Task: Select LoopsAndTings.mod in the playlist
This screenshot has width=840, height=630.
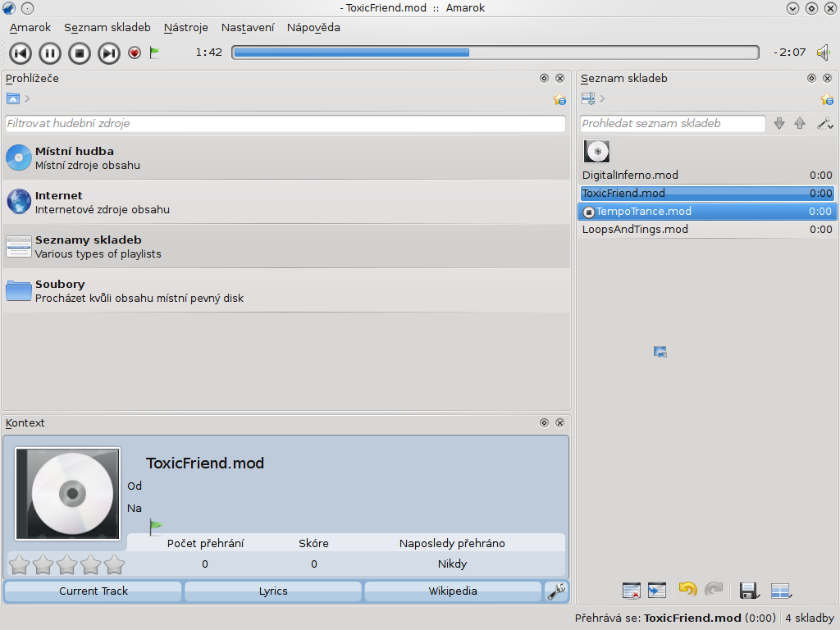Action: click(707, 230)
